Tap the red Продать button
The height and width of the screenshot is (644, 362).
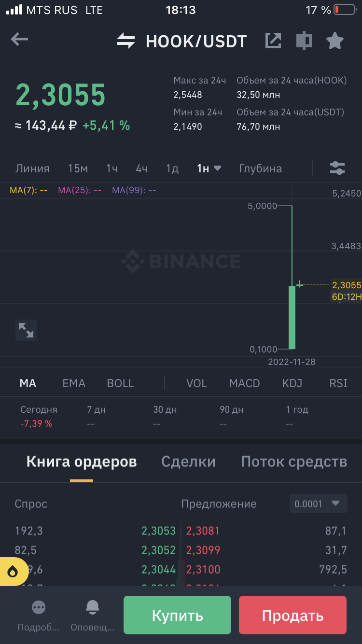point(292,615)
